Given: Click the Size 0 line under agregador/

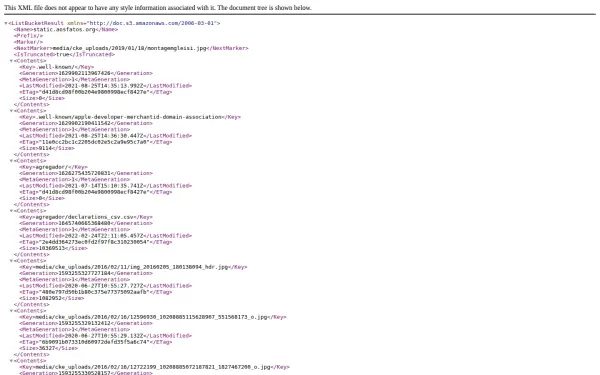Looking at the screenshot, I should tap(42, 198).
